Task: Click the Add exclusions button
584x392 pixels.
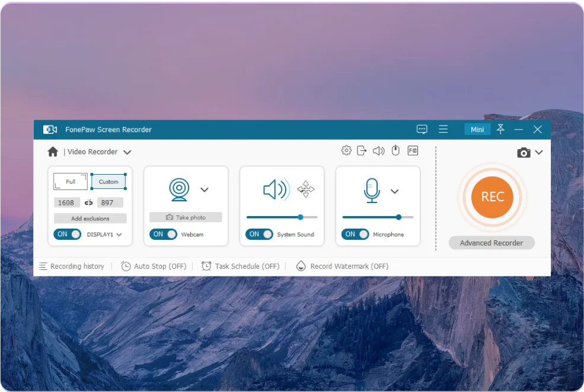Action: click(x=90, y=219)
